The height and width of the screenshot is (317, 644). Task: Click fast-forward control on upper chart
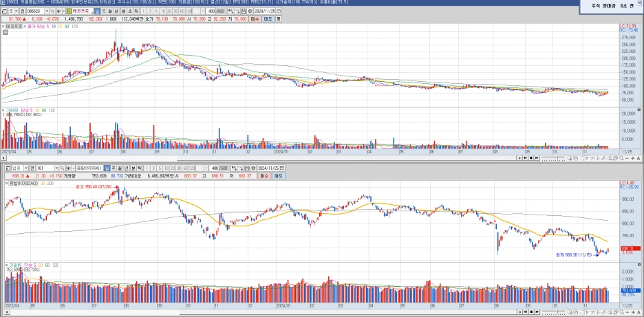pyautogui.click(x=537, y=158)
